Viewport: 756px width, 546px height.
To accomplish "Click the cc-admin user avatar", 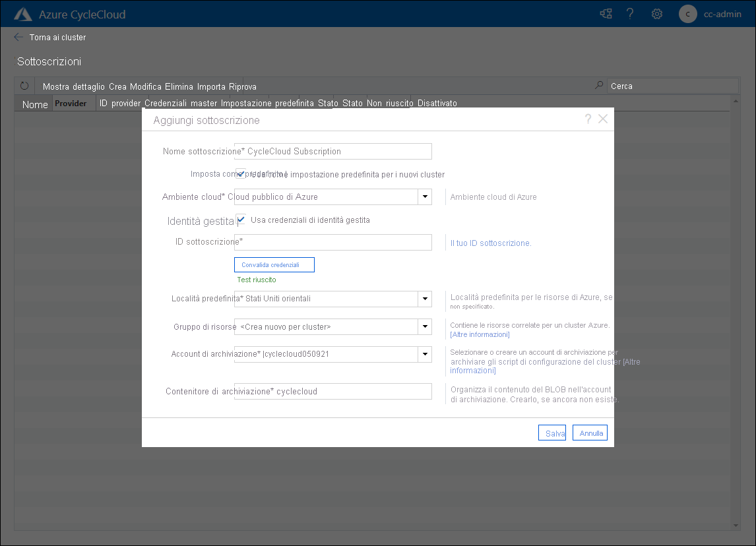I will (x=687, y=14).
